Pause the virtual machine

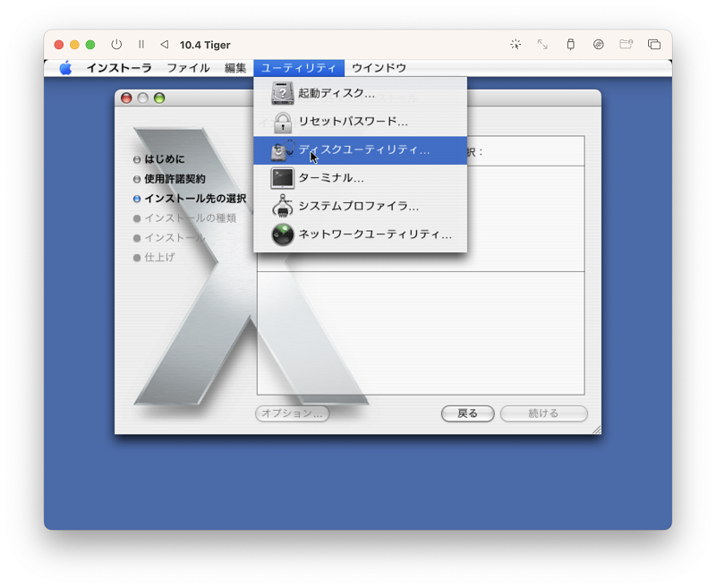point(141,44)
